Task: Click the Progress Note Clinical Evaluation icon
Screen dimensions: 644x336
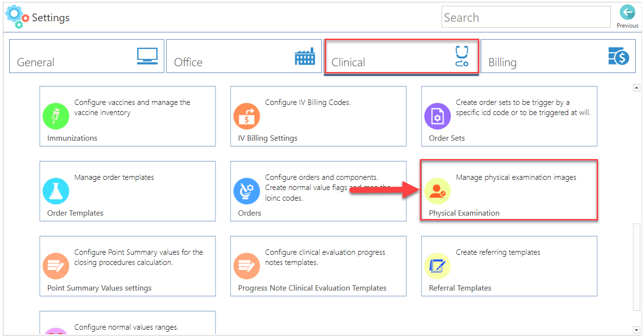Action: [247, 266]
